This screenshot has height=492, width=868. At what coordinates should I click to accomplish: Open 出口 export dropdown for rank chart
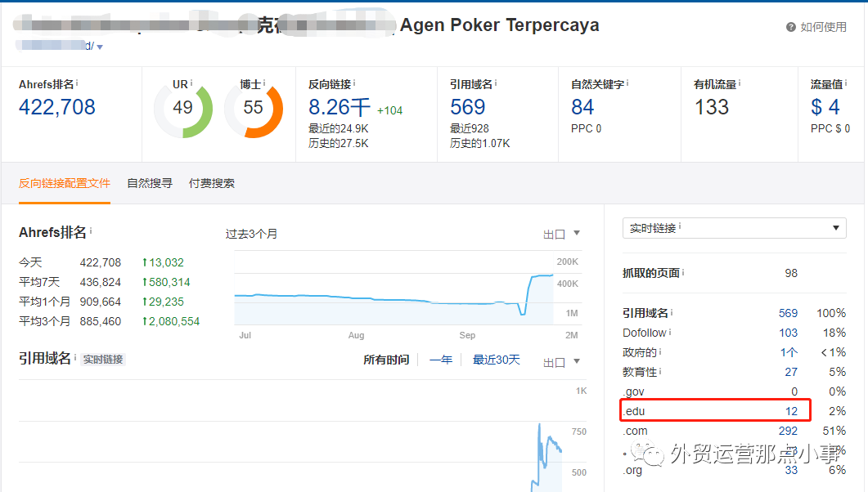pos(561,234)
